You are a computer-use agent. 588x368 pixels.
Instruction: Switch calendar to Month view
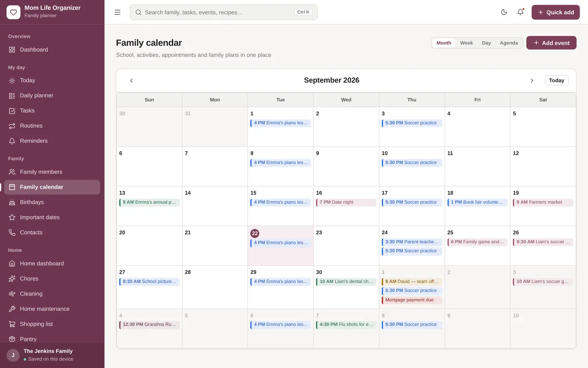pyautogui.click(x=444, y=43)
